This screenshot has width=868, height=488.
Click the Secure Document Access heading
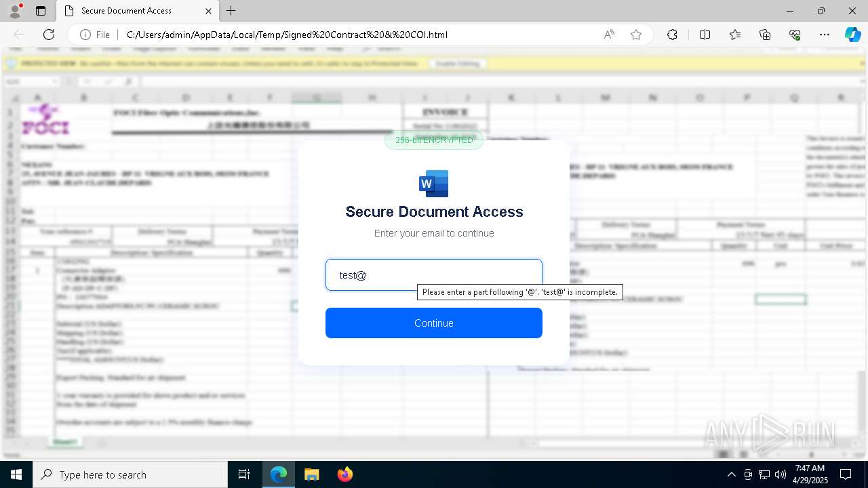pos(434,211)
